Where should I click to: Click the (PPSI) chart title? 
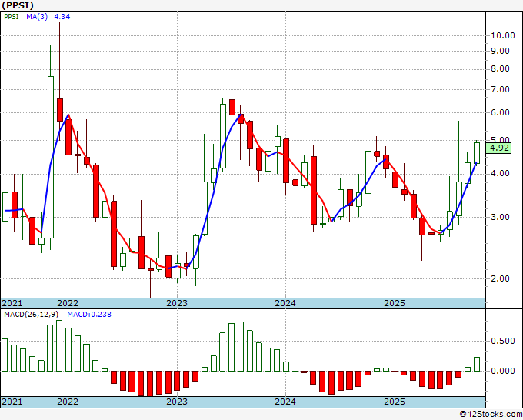(18, 5)
